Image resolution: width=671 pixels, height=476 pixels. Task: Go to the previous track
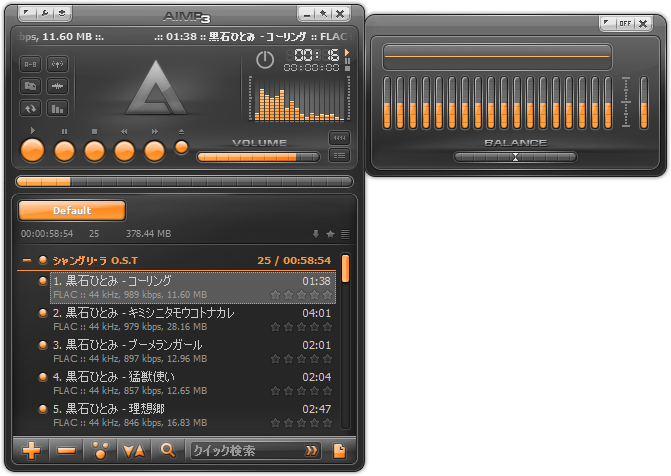124,151
